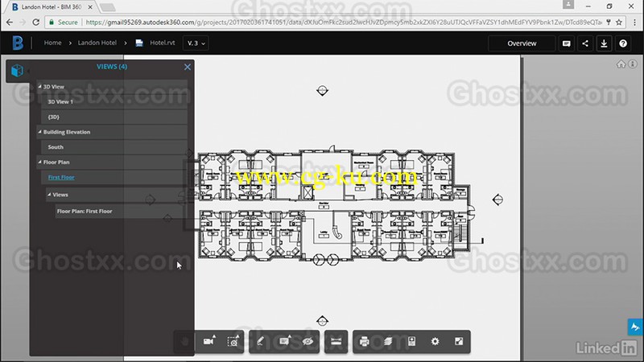The height and width of the screenshot is (362, 644).
Task: Collapse the Views subgroup
Action: point(49,195)
